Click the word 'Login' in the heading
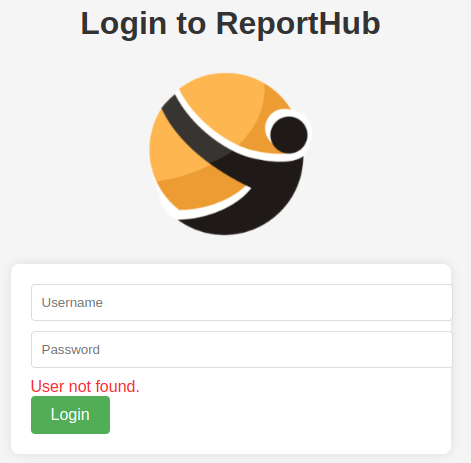471x463 pixels. [124, 24]
